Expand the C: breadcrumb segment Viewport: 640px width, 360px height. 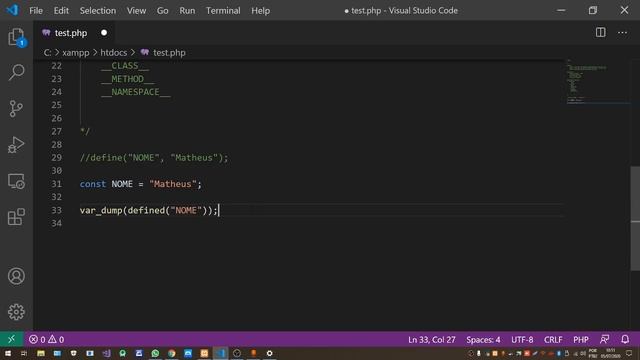48,53
